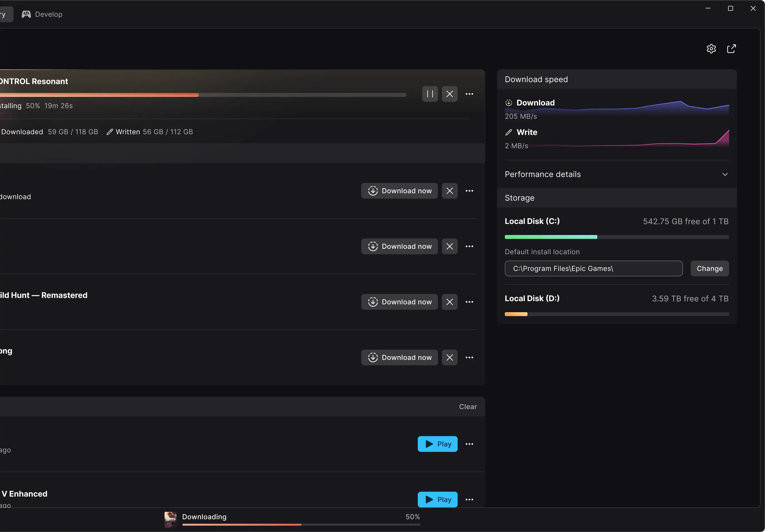Viewport: 765px width, 532px height.
Task: Remove Wild Hunt Remastered from the queue
Action: coord(450,302)
